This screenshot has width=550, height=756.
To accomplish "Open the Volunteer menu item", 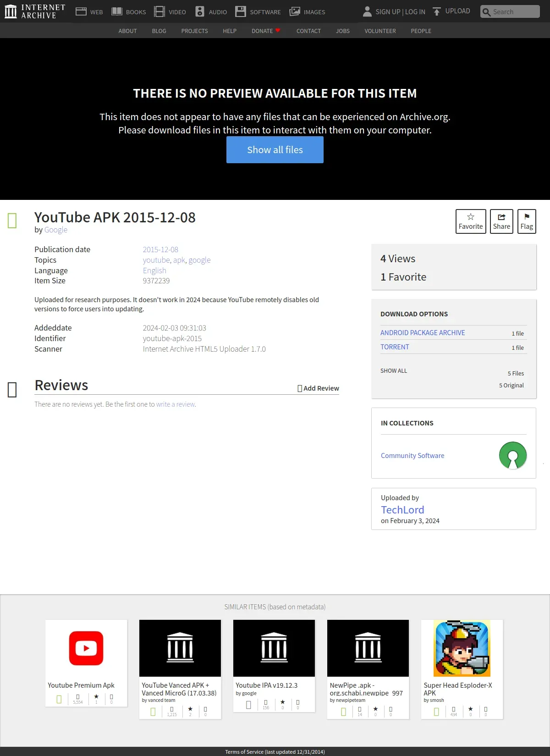I will (380, 31).
